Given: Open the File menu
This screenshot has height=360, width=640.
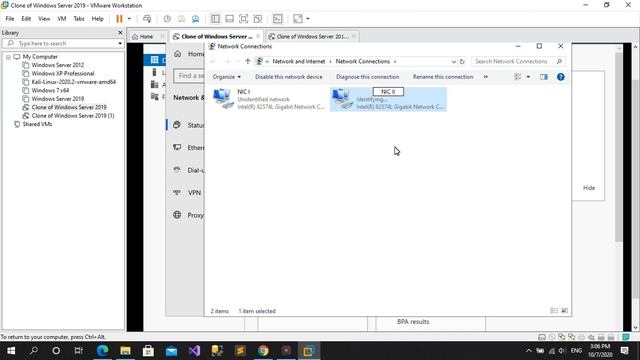Looking at the screenshot, I should (x=10, y=19).
